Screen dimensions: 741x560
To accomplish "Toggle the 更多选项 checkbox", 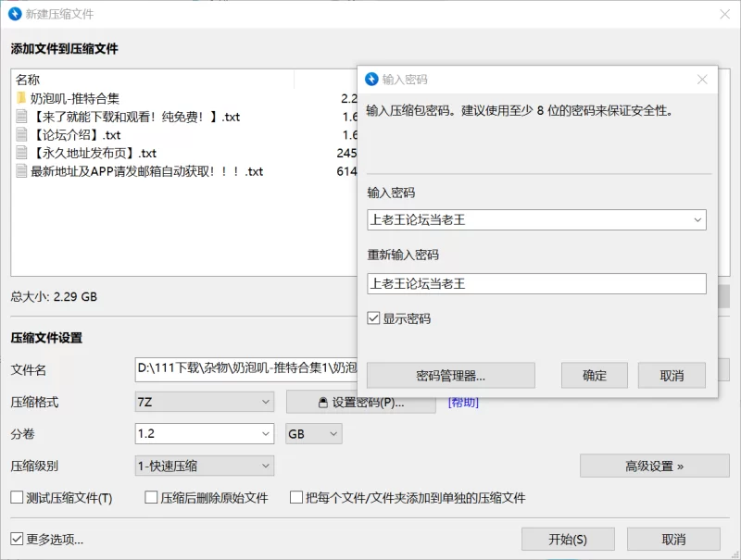I will 17,539.
